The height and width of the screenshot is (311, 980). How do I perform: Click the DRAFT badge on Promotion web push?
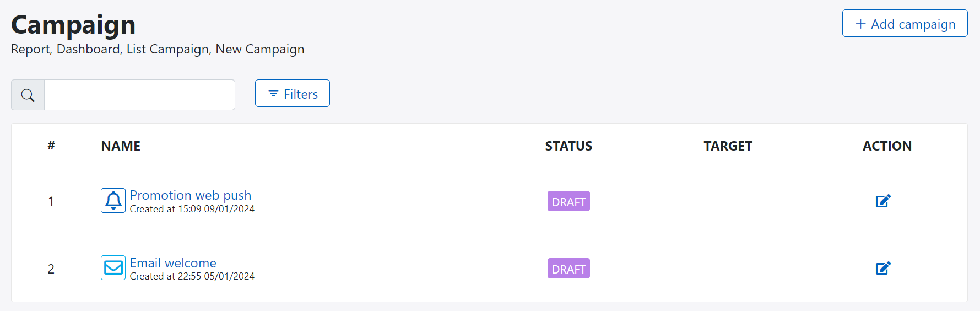[568, 201]
